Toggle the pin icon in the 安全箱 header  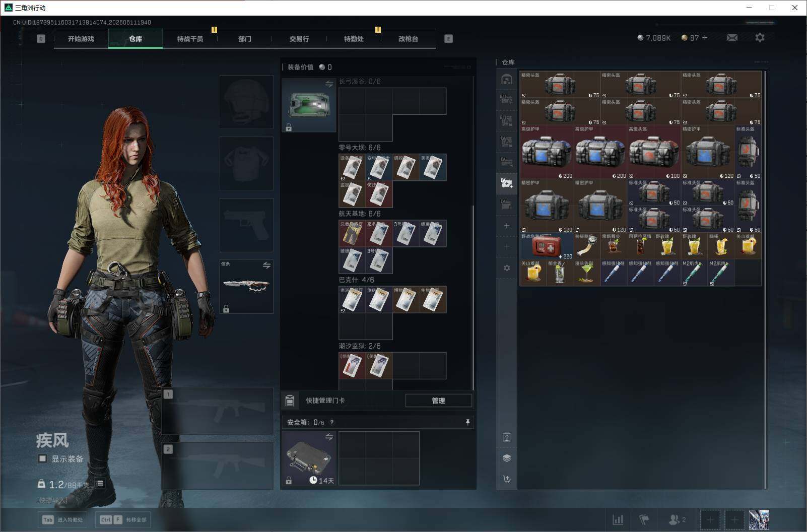[x=467, y=422]
